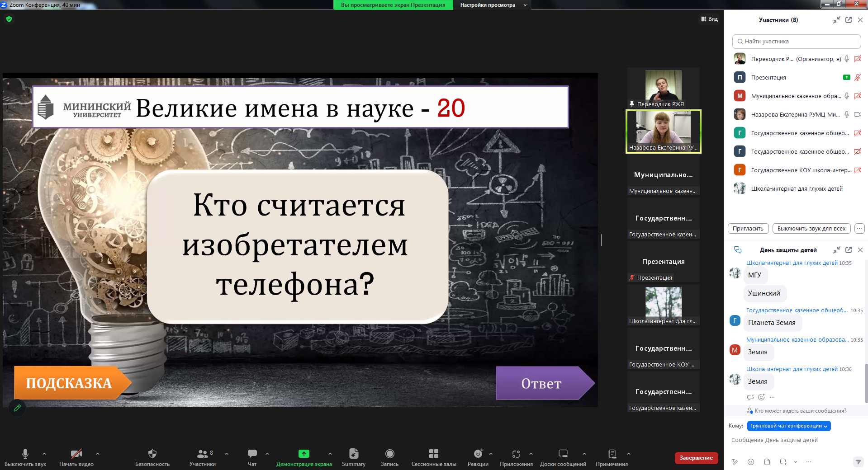Click Назарова Екатерина video thumbnail
Viewport: 868px width, 470px height.
pyautogui.click(x=663, y=132)
